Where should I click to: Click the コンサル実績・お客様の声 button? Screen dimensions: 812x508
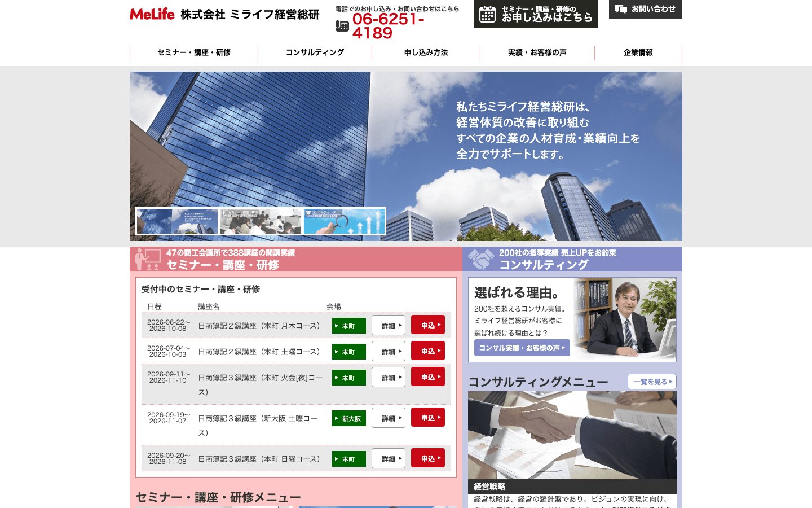click(522, 348)
